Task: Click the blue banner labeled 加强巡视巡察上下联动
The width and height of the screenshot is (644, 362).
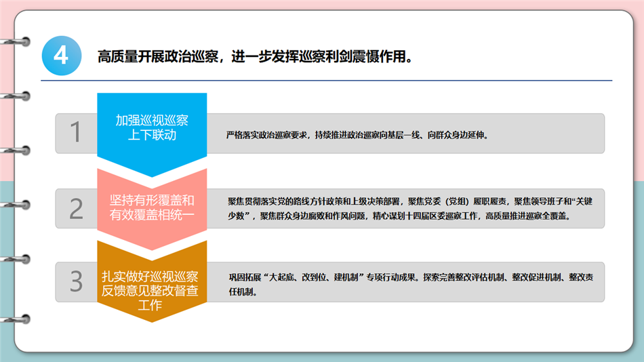Action: click(152, 127)
